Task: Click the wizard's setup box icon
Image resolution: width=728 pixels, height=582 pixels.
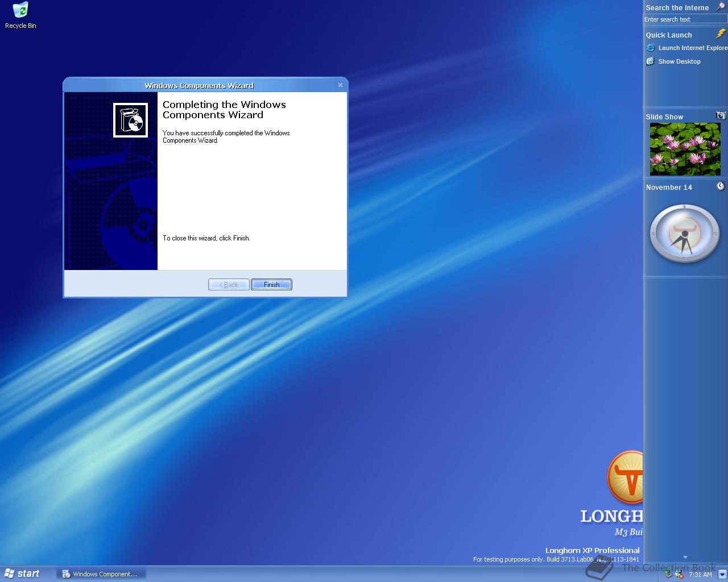Action: tap(130, 120)
